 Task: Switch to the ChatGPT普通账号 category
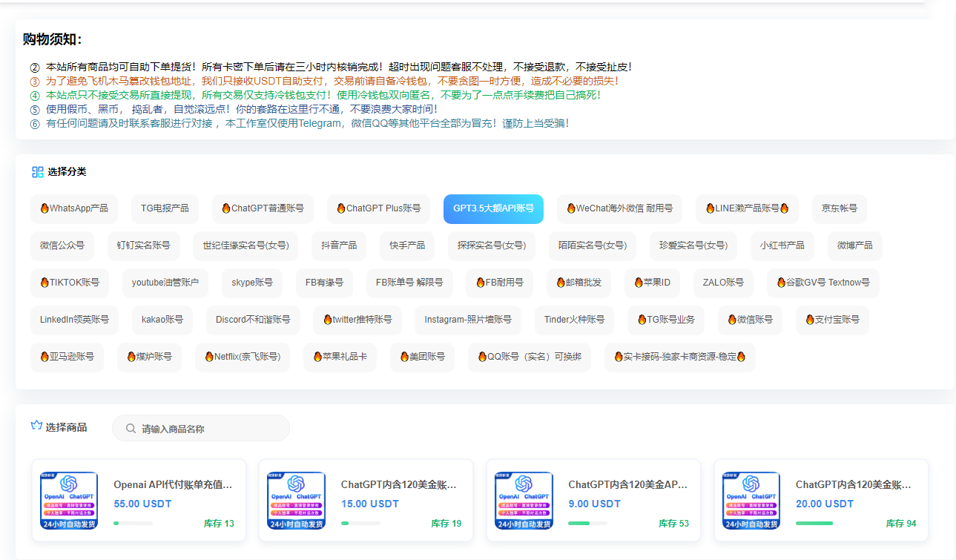point(263,209)
